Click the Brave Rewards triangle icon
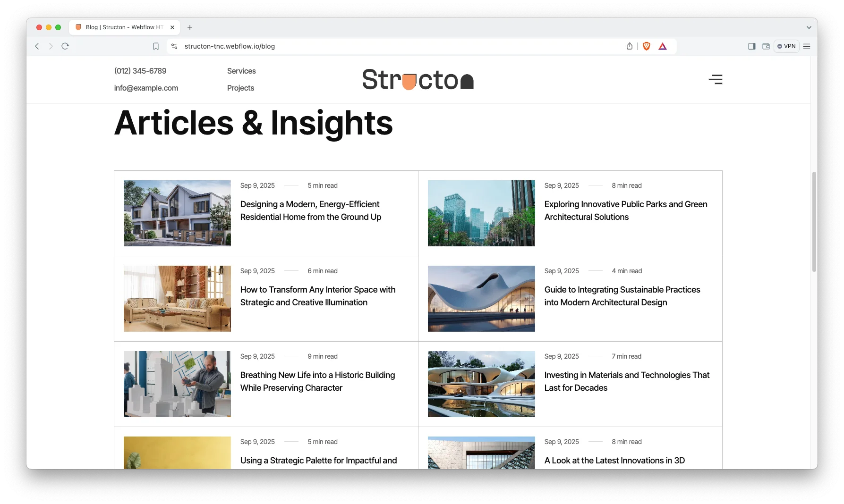 (663, 46)
